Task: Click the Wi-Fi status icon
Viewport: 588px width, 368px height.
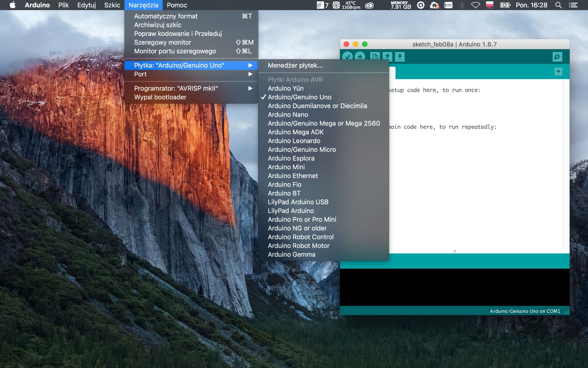Action: [x=476, y=5]
